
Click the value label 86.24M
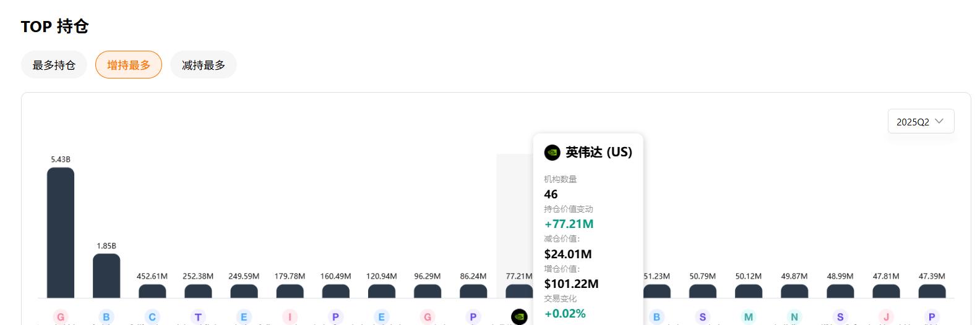(x=473, y=276)
